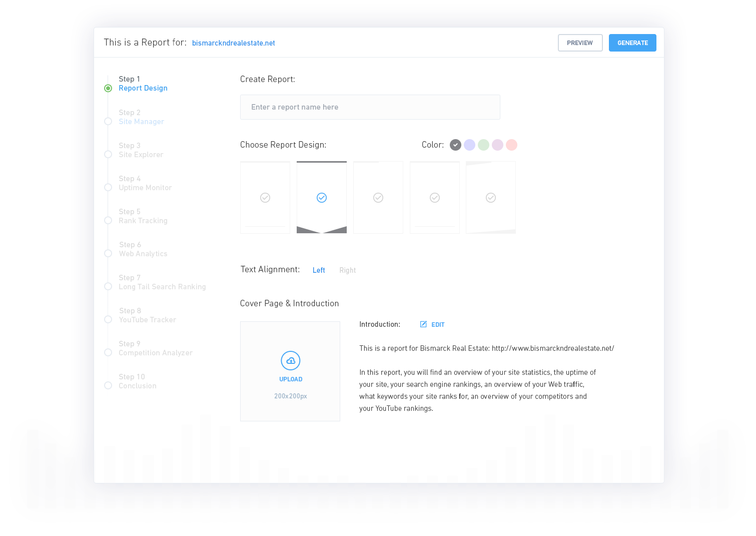Viewport: 756px width, 536px height.
Task: Select the Step 8 YouTube Tracker radio marker
Action: (x=108, y=320)
